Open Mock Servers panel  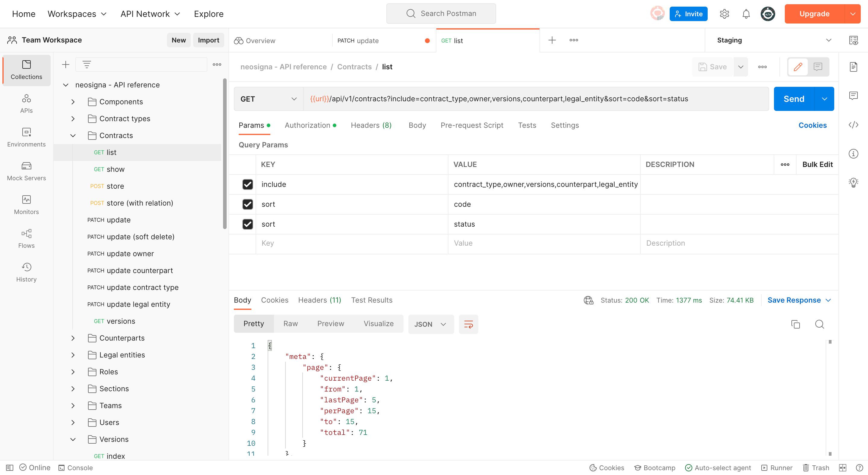pyautogui.click(x=26, y=171)
